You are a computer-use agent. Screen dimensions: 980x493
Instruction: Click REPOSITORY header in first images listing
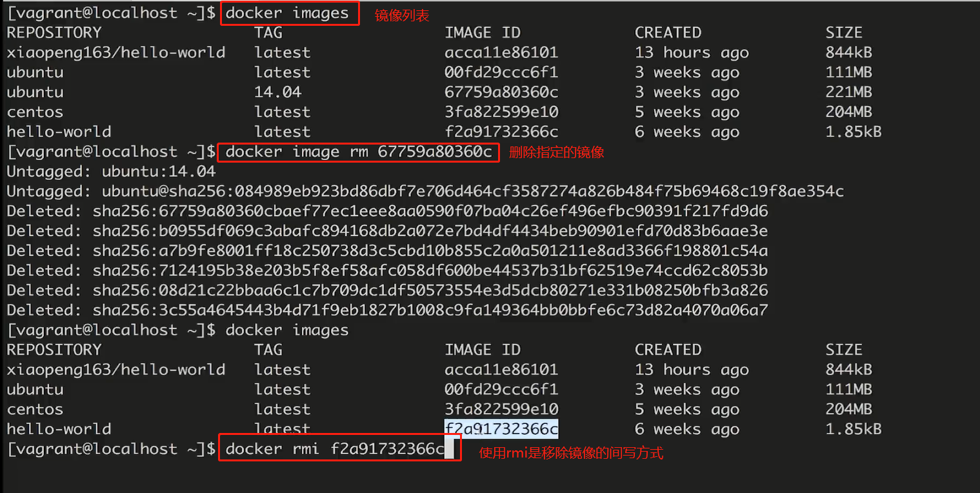54,33
